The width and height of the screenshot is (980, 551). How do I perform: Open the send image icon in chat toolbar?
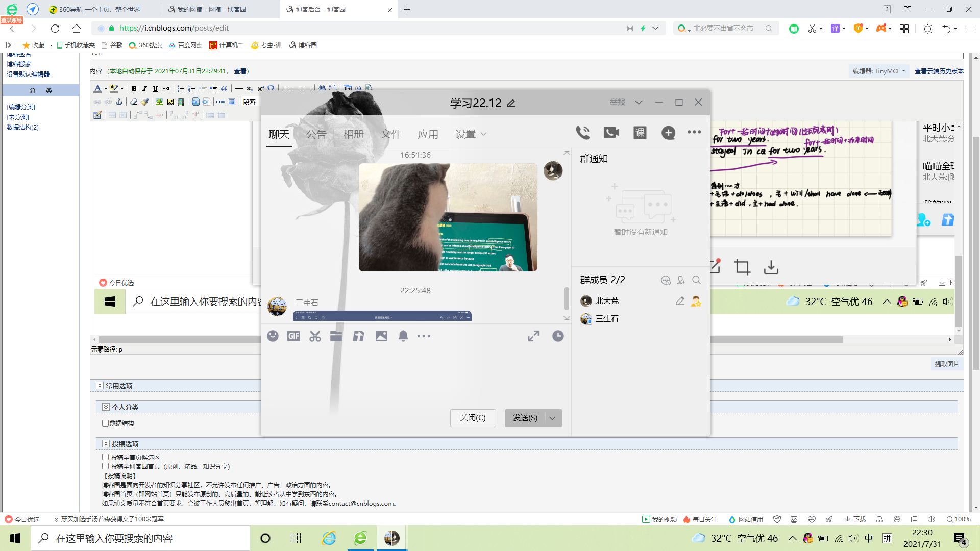[381, 336]
